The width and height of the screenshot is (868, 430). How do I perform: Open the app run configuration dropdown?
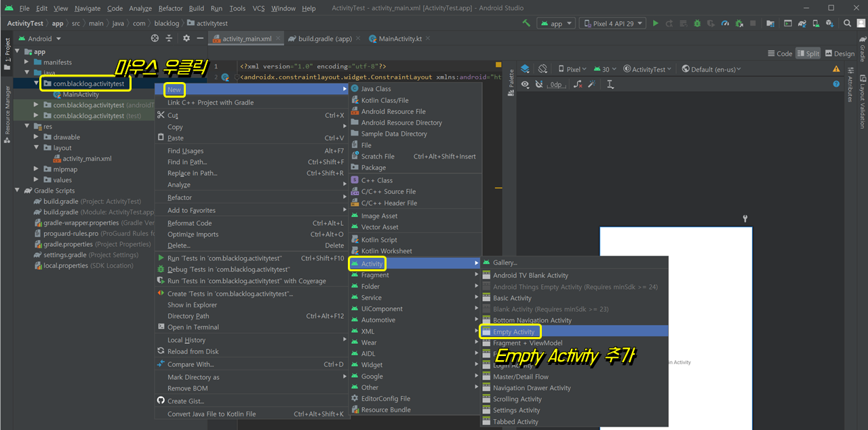pos(556,23)
